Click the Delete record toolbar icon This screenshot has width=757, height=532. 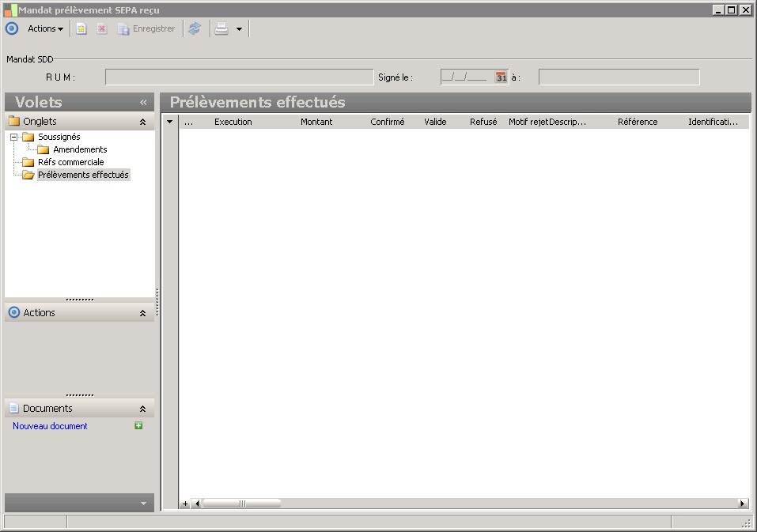click(x=102, y=28)
